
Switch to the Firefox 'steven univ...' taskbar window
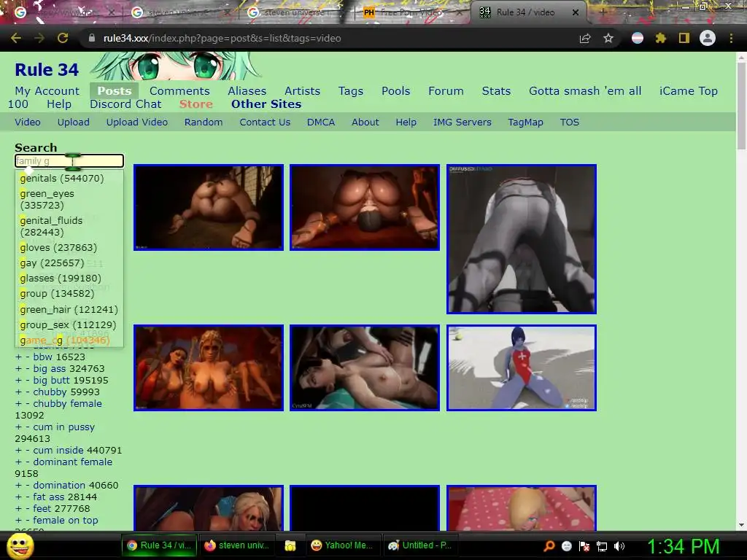[x=237, y=545]
